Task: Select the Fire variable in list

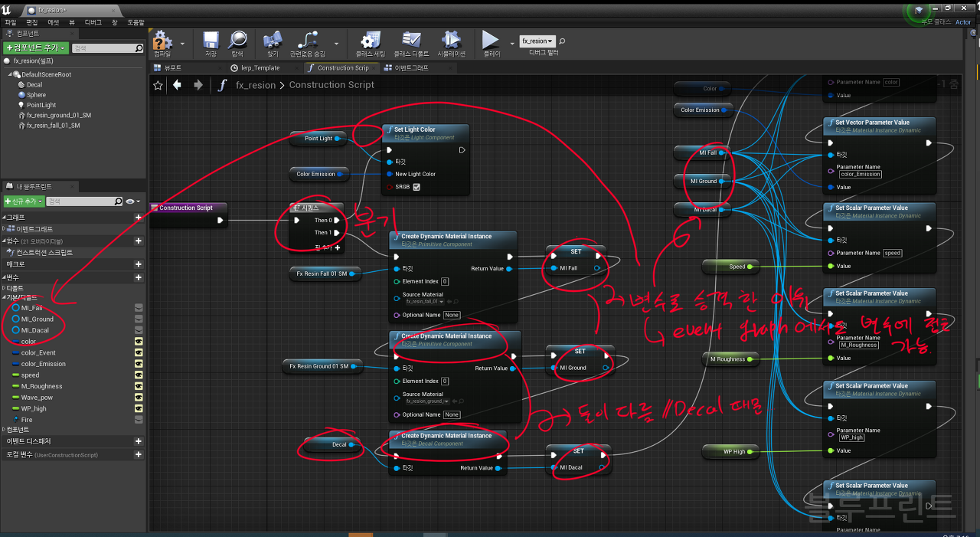Action: (27, 420)
